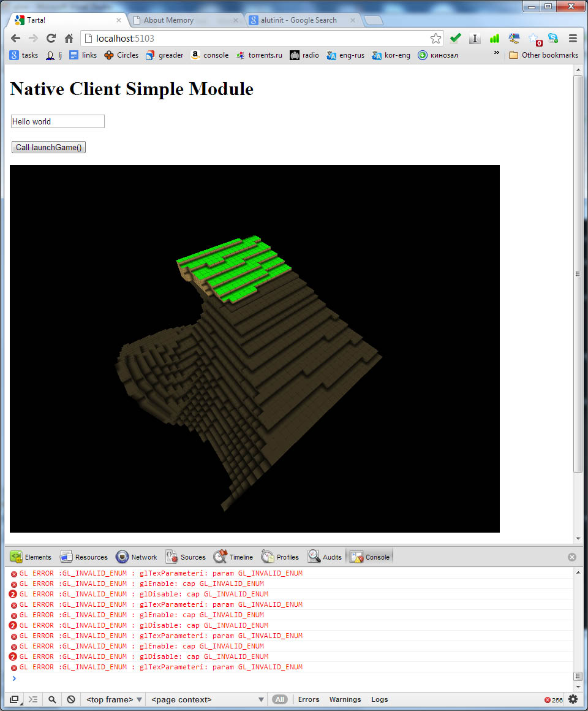The height and width of the screenshot is (711, 588).
Task: Toggle the All console filter
Action: point(280,699)
